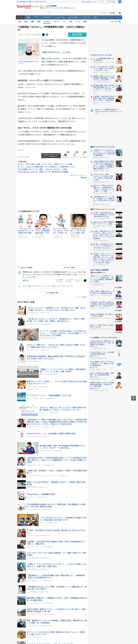The height and width of the screenshot is (644, 138).
Task: Open 【速報】エレベーターの「かご」 article
Action: click(x=63, y=370)
